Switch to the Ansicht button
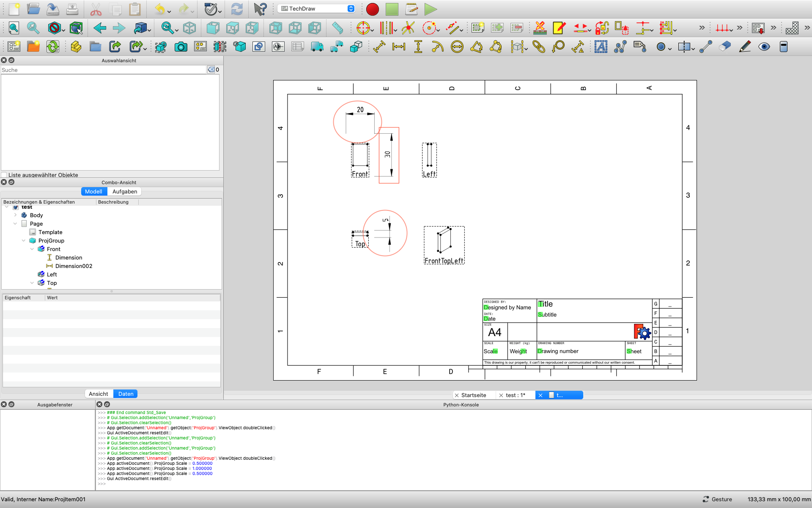This screenshot has height=508, width=812. point(99,394)
